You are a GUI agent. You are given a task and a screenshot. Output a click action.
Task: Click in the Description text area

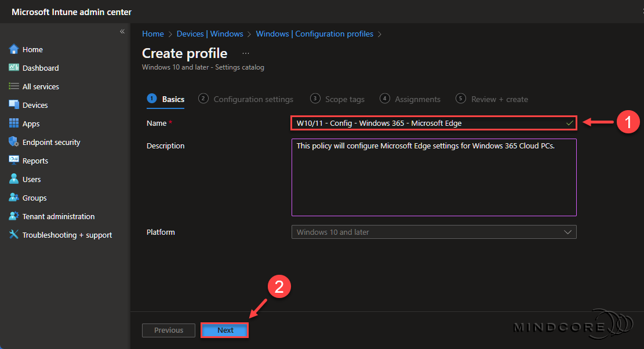434,177
